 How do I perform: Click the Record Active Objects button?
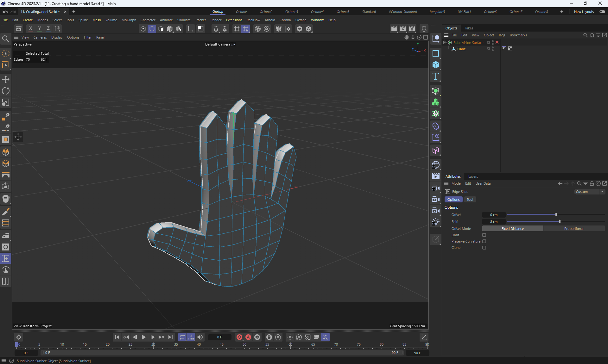point(239,337)
